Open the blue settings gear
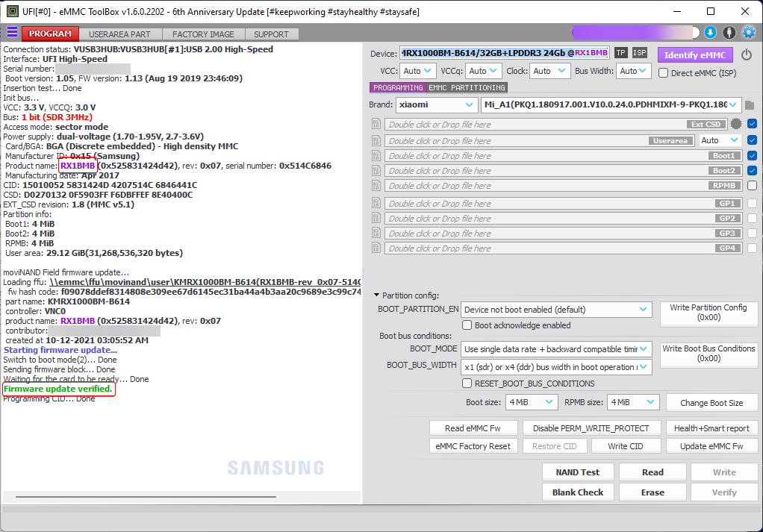The height and width of the screenshot is (532, 763). [748, 33]
